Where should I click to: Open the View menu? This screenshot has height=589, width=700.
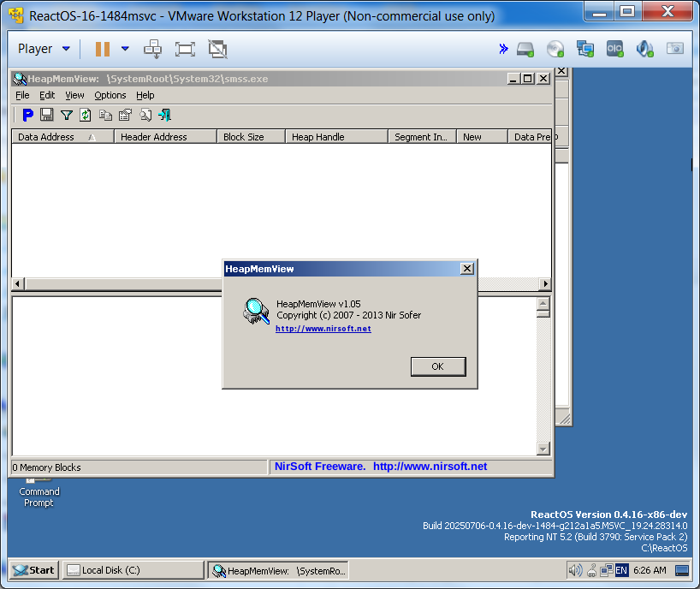tap(74, 95)
